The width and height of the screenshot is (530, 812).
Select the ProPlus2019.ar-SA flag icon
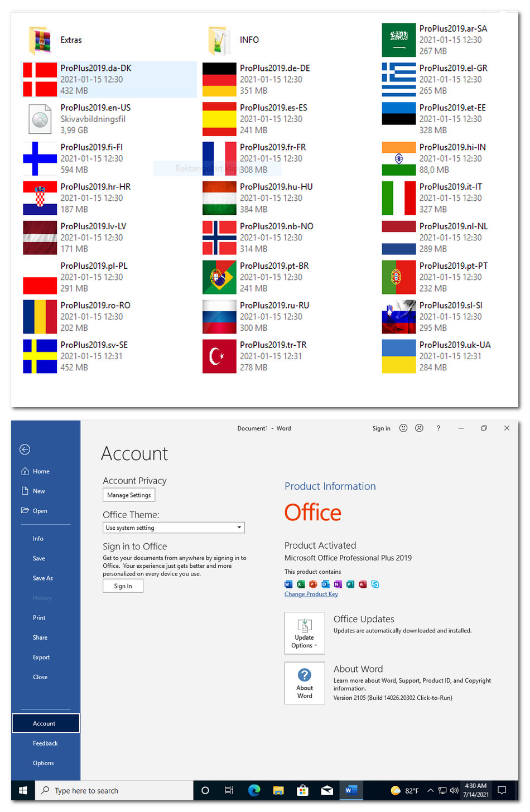point(399,40)
